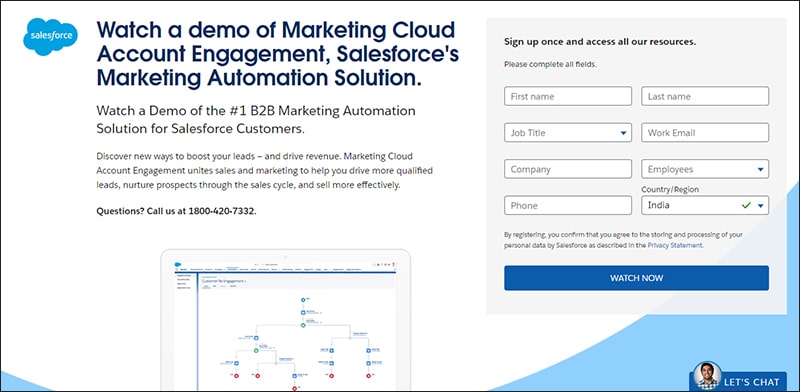Viewport: 800px width, 392px height.
Task: Click the main Watch a demo headline
Action: click(278, 54)
